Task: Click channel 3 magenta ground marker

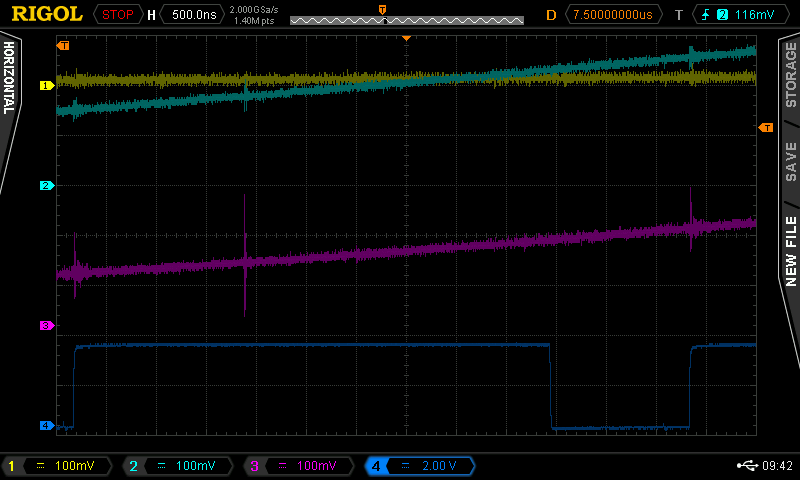Action: click(x=47, y=325)
